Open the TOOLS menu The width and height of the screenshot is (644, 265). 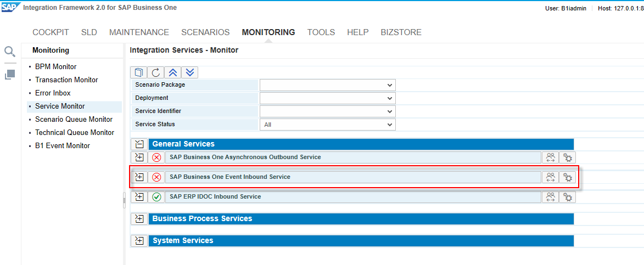(321, 32)
